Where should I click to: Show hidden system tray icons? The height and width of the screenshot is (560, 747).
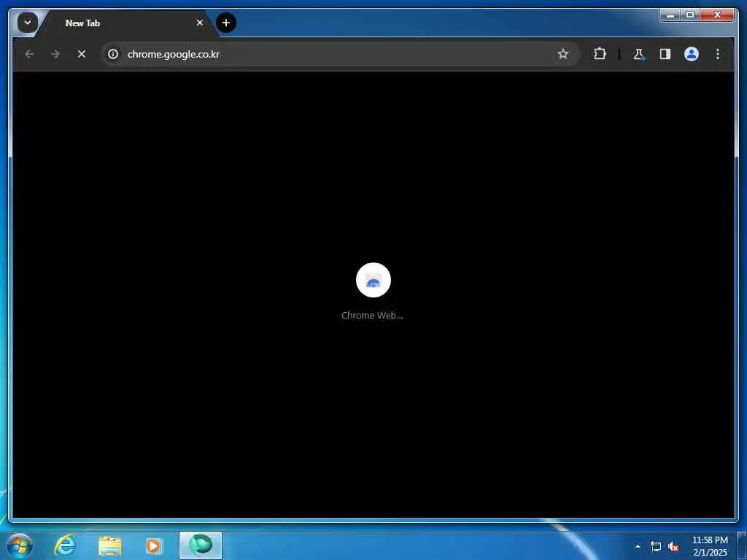tap(638, 546)
